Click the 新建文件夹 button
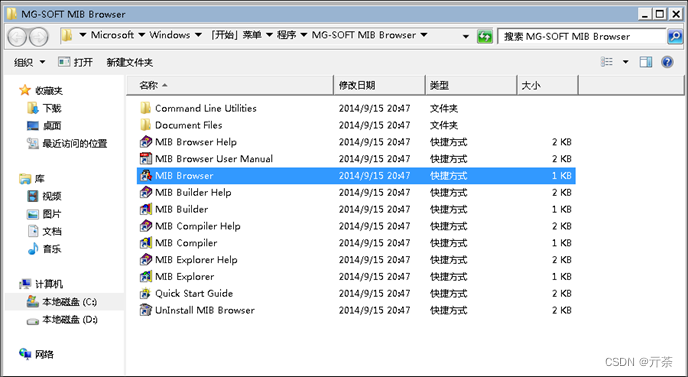This screenshot has width=688, height=377. click(129, 62)
